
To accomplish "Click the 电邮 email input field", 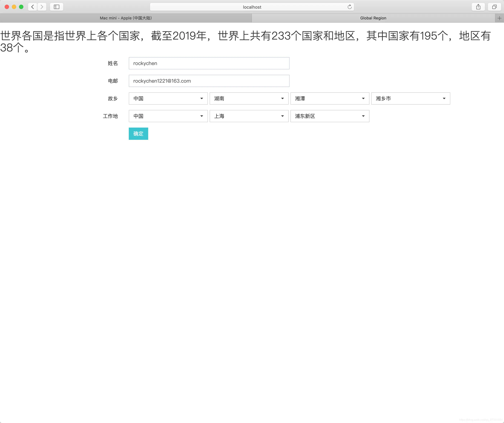I will pos(209,81).
